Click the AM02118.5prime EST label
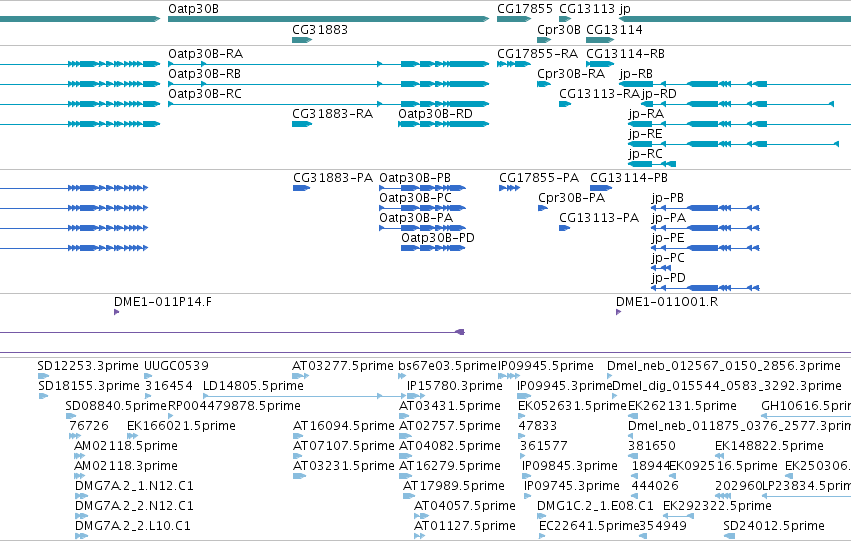 [126, 447]
